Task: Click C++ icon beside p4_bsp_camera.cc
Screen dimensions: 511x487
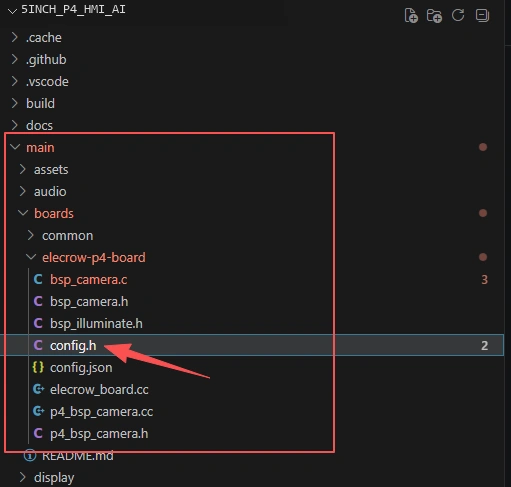Action: coord(38,411)
